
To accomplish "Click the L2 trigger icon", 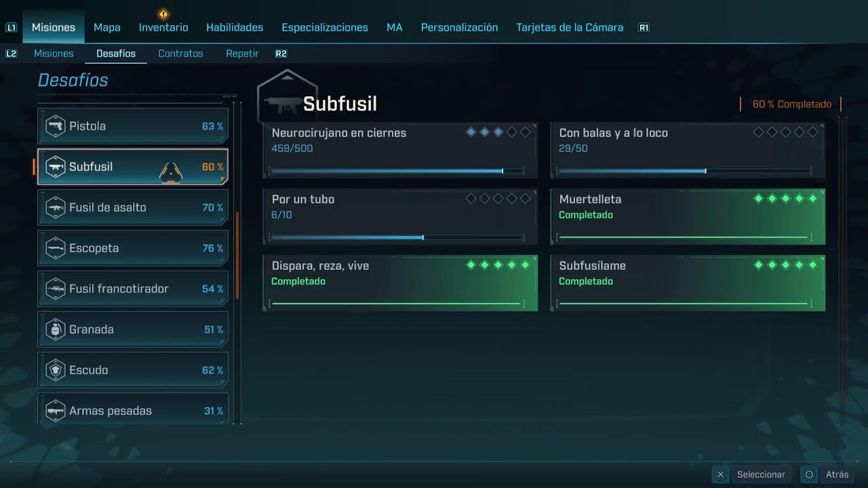I will [x=11, y=54].
